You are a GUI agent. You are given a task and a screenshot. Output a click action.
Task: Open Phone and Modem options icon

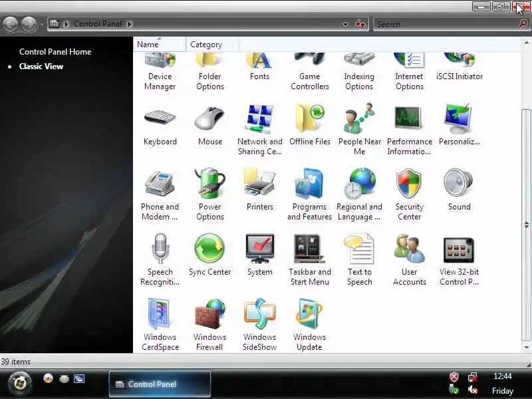[x=160, y=195]
